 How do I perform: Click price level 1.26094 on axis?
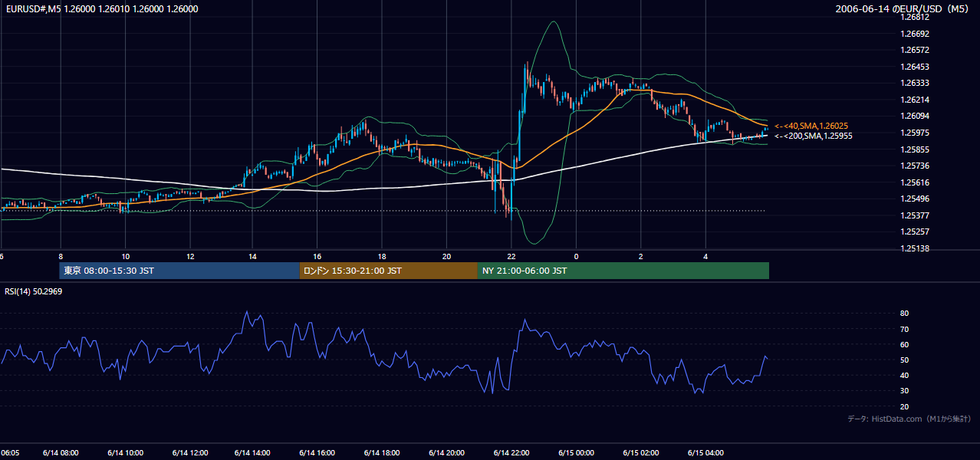(913, 116)
